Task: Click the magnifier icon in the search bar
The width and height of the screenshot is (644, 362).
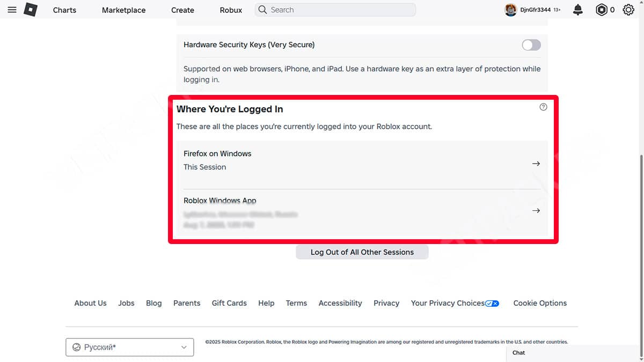Action: click(x=262, y=10)
